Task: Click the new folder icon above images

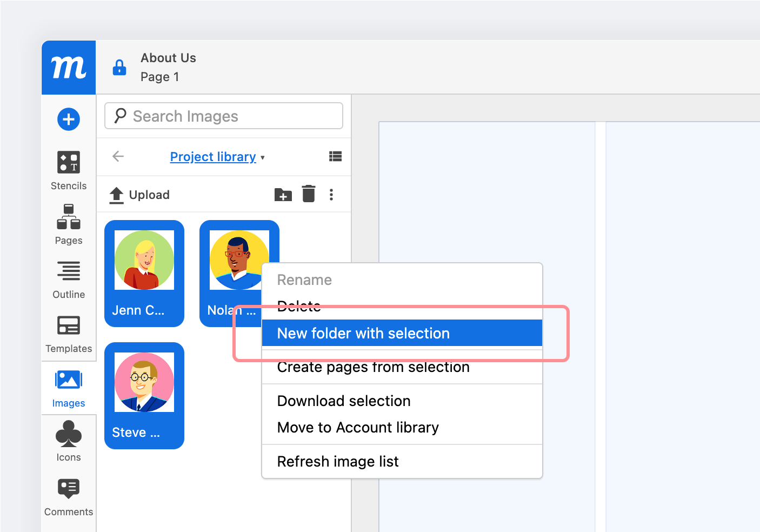Action: pos(282,194)
